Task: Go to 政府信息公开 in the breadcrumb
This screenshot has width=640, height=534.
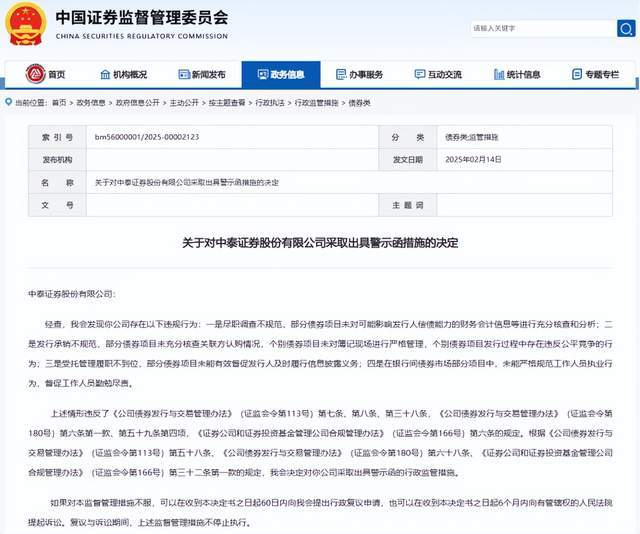Action: click(x=138, y=103)
